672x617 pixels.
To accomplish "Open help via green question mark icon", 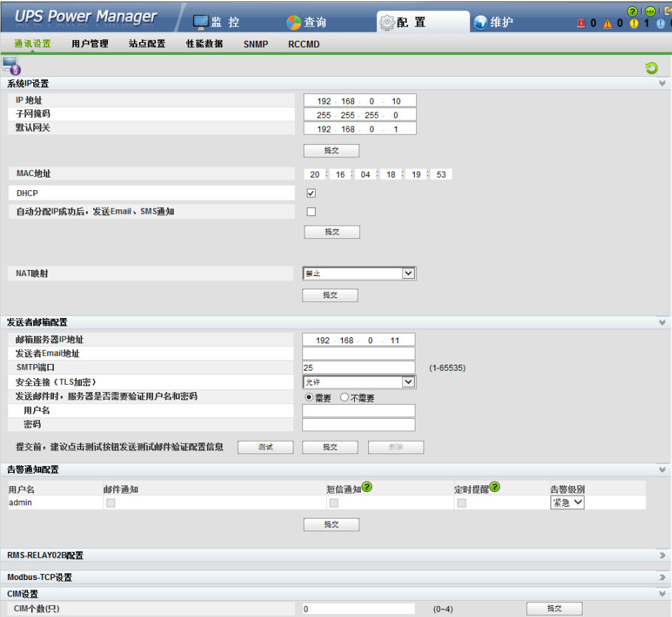I will tap(632, 11).
